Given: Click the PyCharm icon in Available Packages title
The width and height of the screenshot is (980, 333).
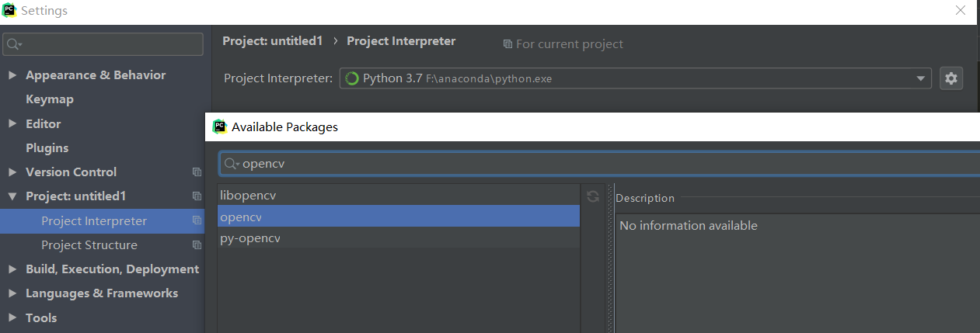Looking at the screenshot, I should [219, 127].
